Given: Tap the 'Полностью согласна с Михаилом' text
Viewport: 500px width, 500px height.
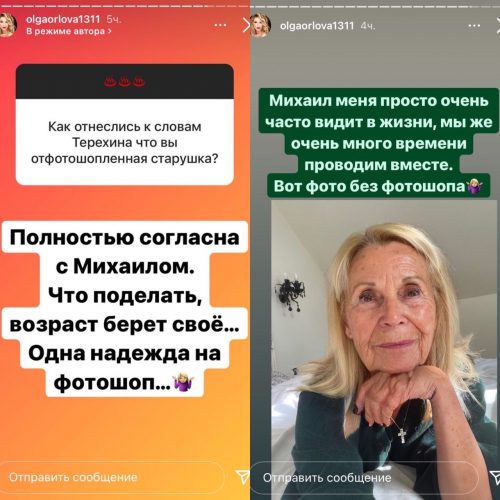Looking at the screenshot, I should coord(125,252).
